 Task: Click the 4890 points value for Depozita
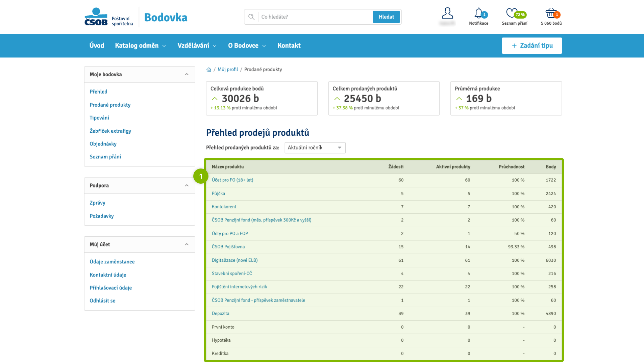(551, 313)
